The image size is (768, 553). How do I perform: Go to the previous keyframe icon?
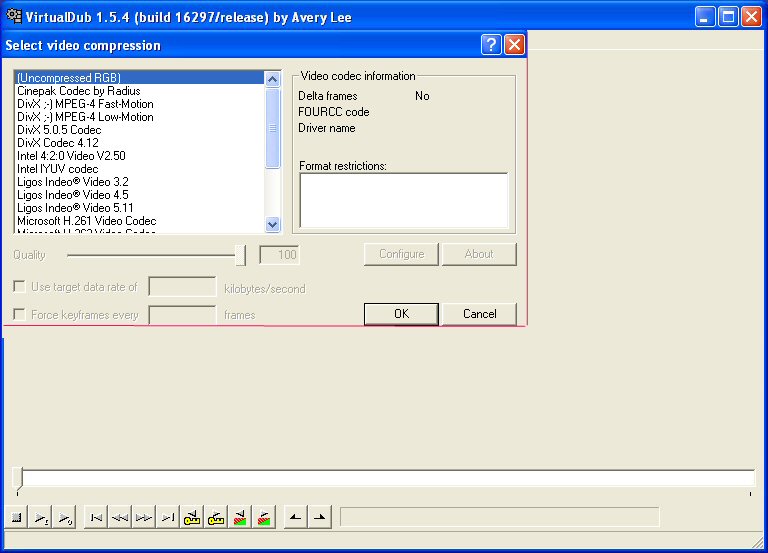tap(192, 517)
